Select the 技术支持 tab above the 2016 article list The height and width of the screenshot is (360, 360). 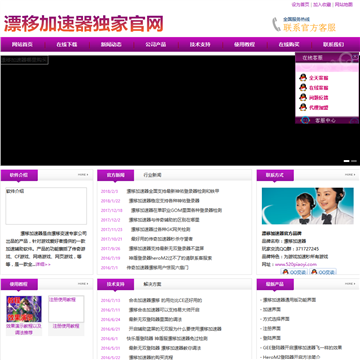pos(116,284)
